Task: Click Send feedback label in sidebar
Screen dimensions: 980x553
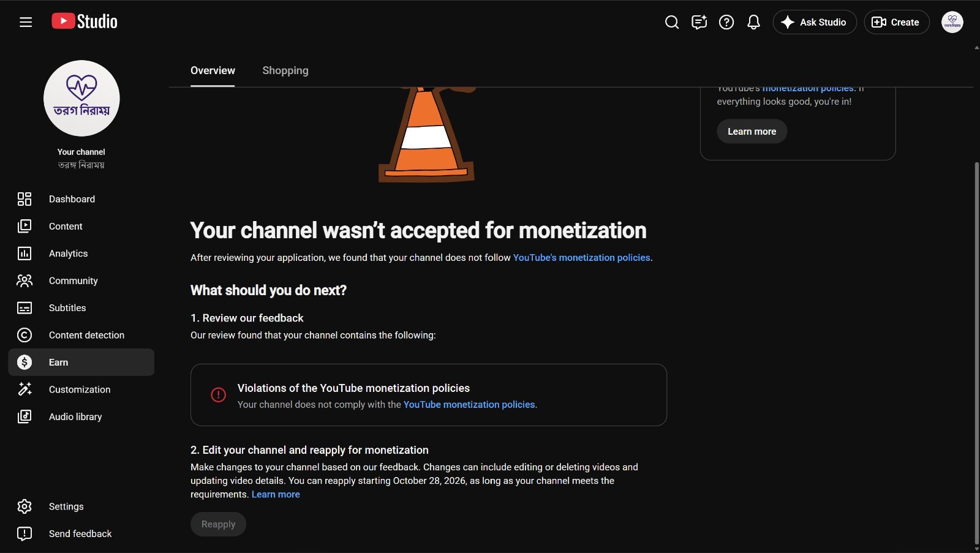Action: (80, 533)
